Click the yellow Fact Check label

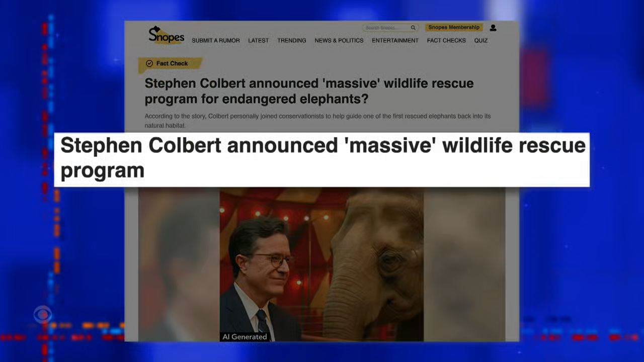(x=170, y=63)
